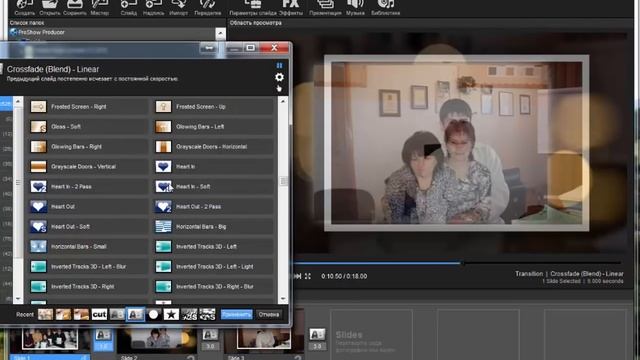Open the Библиотека (Library) toolbar icon

point(385,6)
